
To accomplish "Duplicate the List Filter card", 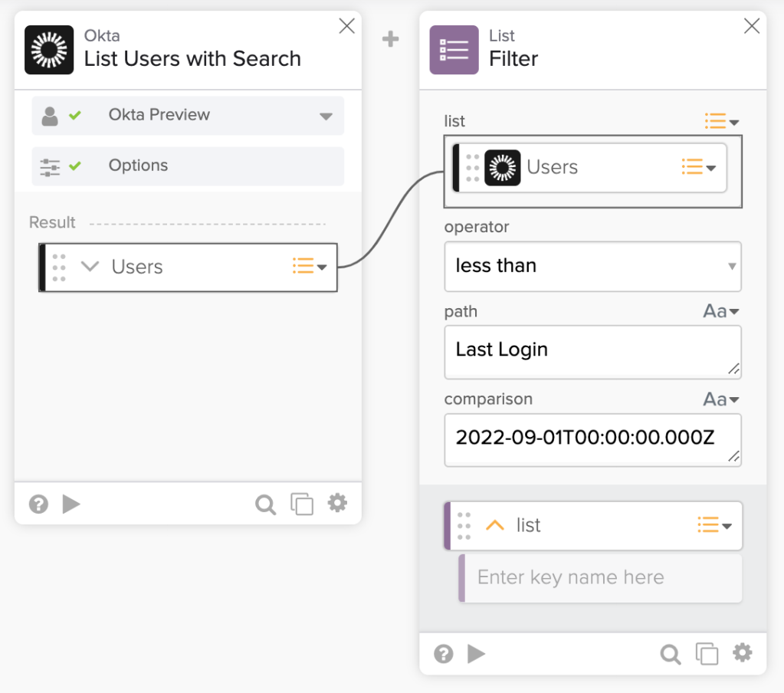I will [x=707, y=654].
